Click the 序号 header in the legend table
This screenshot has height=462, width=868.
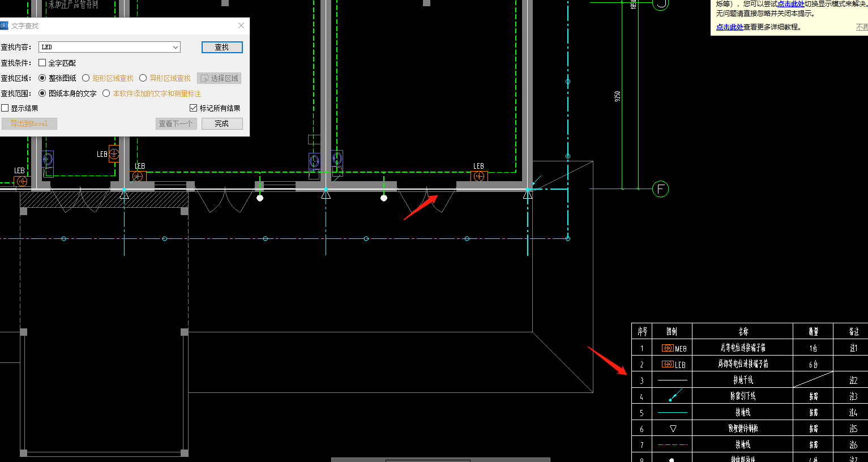coord(642,332)
